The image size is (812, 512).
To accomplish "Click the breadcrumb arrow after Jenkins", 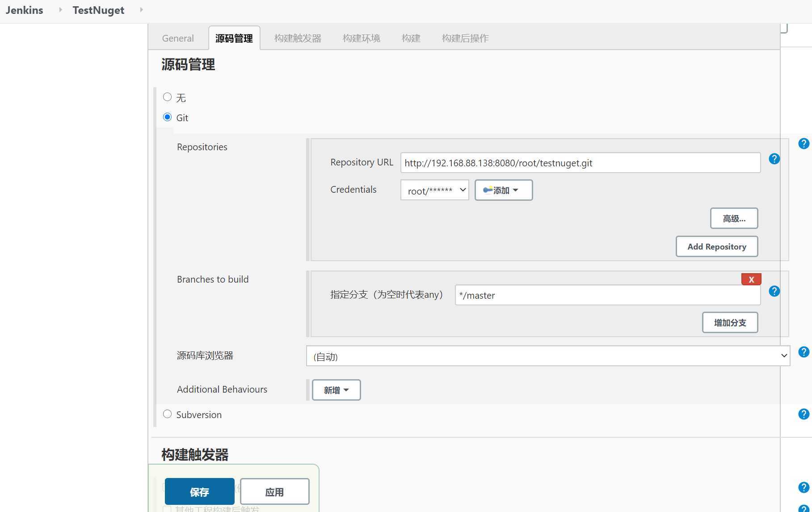I will coord(60,10).
